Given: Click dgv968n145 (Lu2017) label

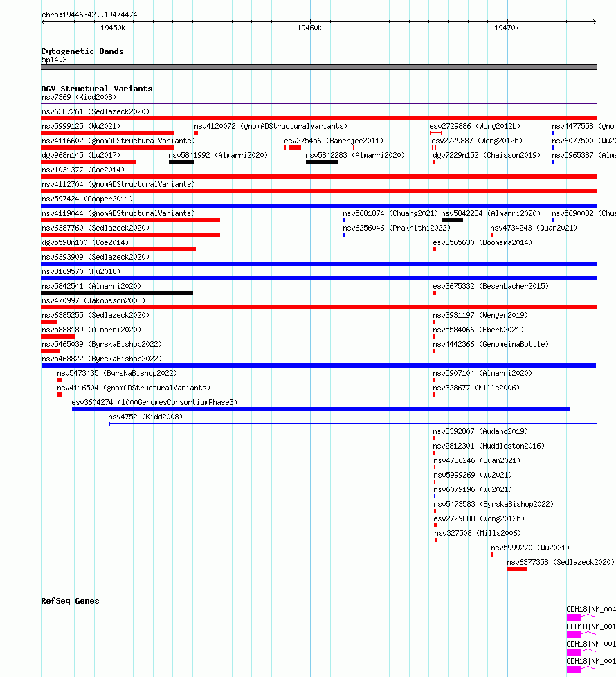Looking at the screenshot, I should (81, 156).
